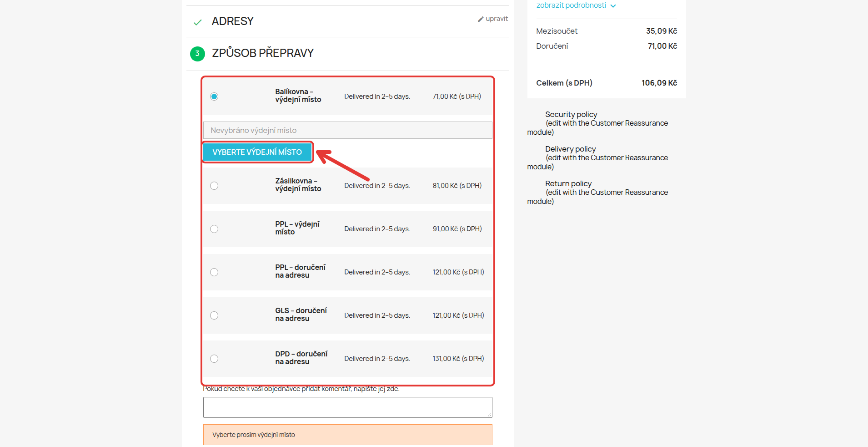
Task: Click the 81,00 Kč (s DPH) Zásilkovna price
Action: coord(457,186)
